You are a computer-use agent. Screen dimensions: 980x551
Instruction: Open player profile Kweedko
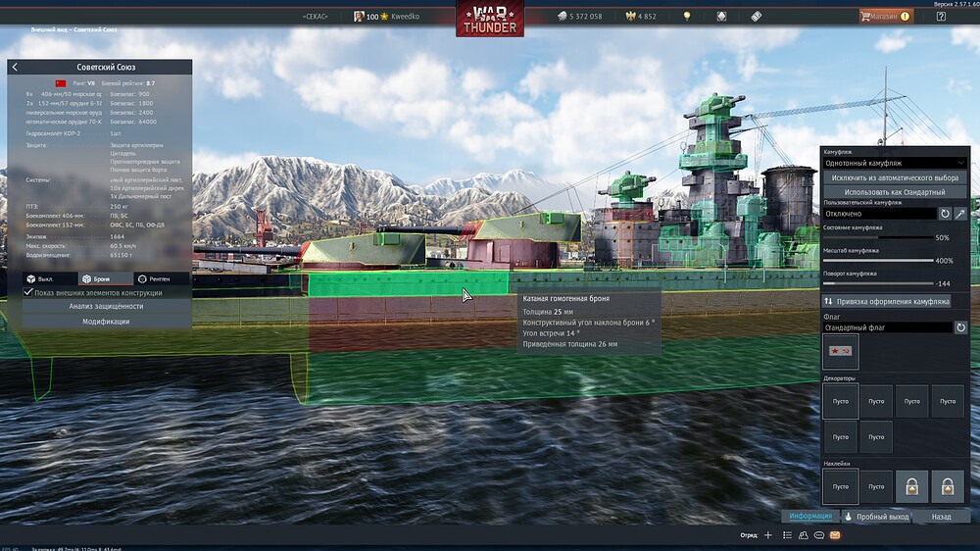[387, 17]
